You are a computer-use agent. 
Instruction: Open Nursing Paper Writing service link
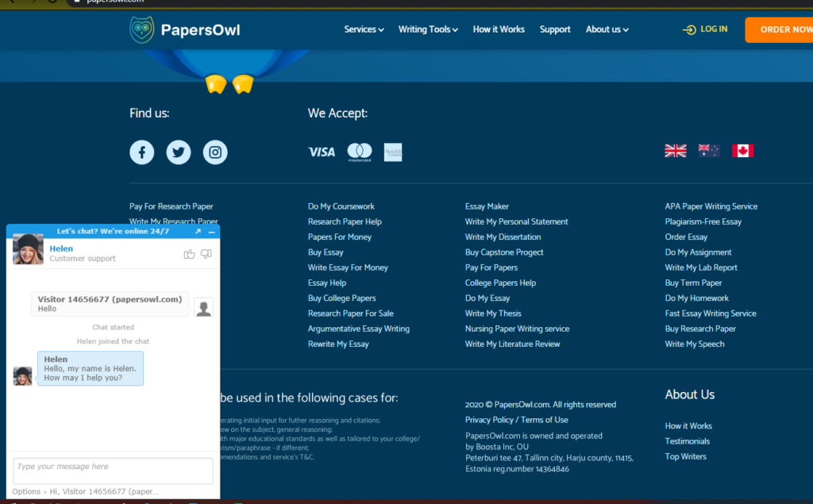tap(517, 329)
